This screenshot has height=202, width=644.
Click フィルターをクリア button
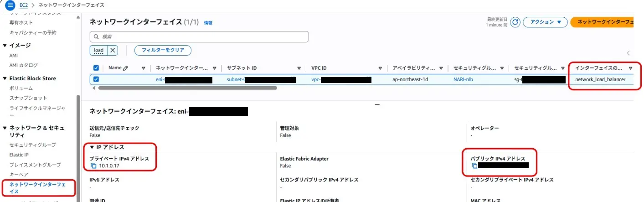pyautogui.click(x=163, y=50)
